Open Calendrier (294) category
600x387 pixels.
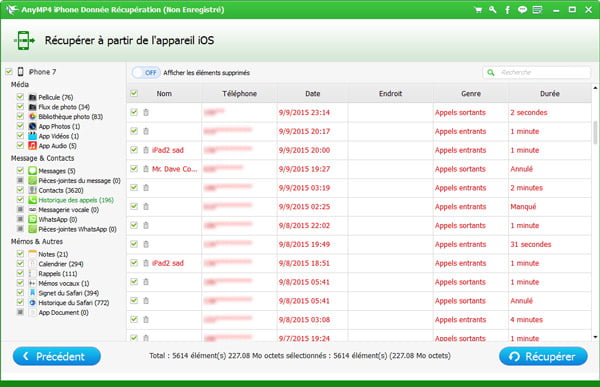[61, 264]
